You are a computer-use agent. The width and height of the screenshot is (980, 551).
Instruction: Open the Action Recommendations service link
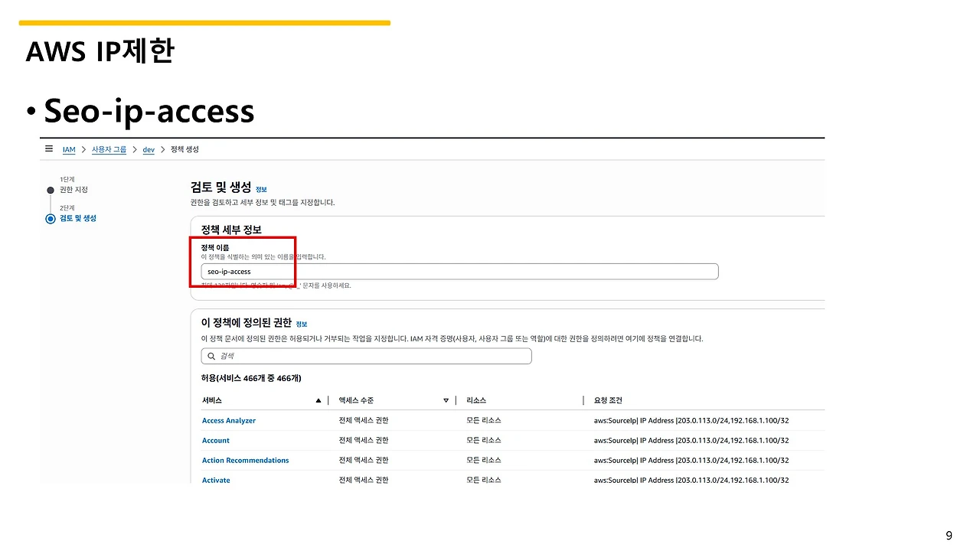pos(246,461)
